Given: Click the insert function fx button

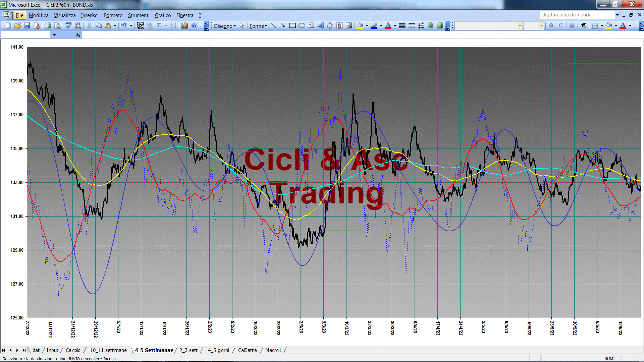Looking at the screenshot, I should click(78, 35).
